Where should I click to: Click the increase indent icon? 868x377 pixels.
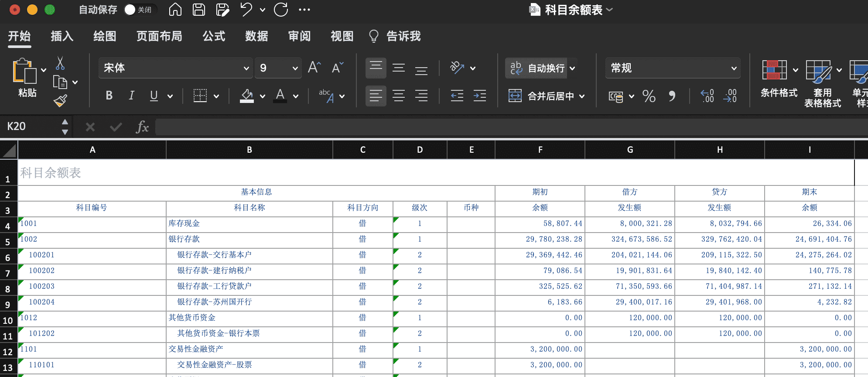[480, 96]
